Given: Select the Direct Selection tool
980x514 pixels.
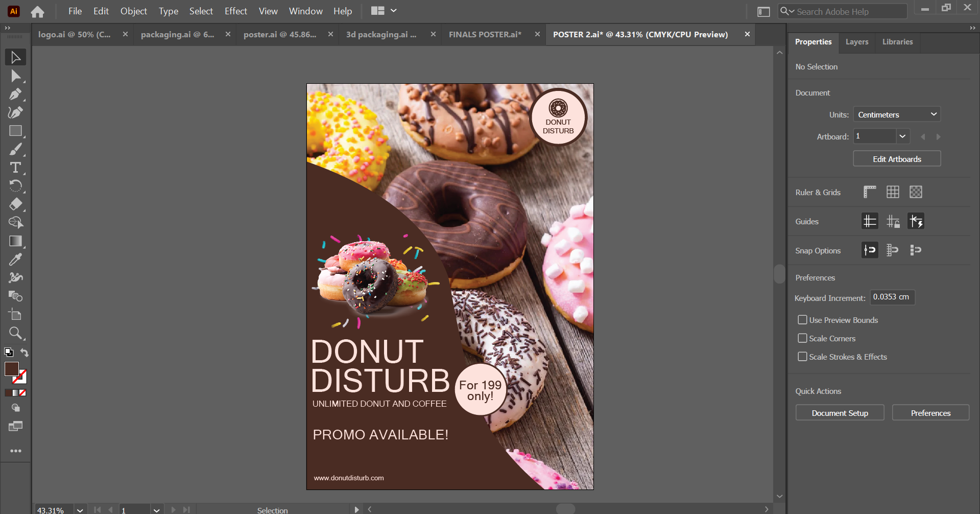Looking at the screenshot, I should [15, 76].
